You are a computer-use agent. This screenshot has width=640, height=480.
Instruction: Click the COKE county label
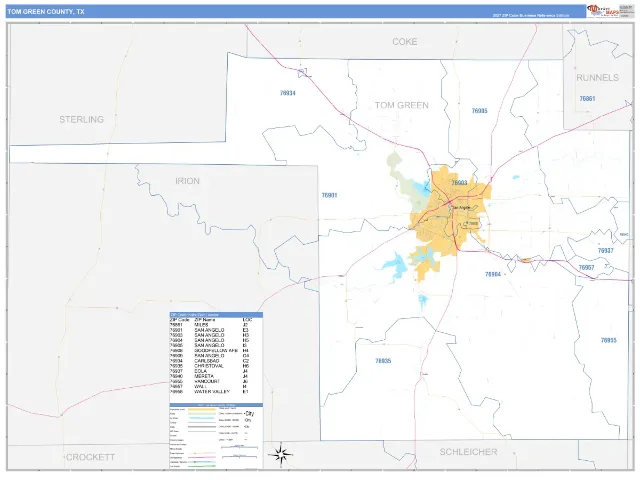404,42
